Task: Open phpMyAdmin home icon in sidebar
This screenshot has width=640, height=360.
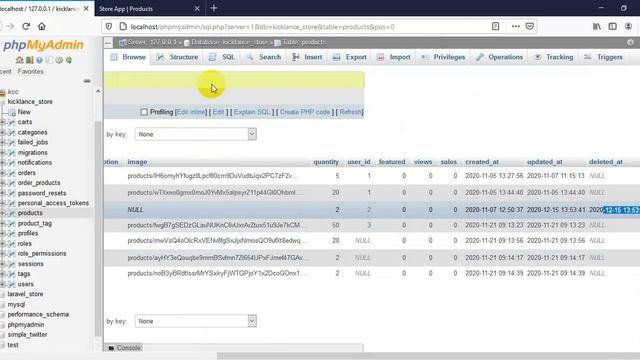Action: pyautogui.click(x=19, y=60)
